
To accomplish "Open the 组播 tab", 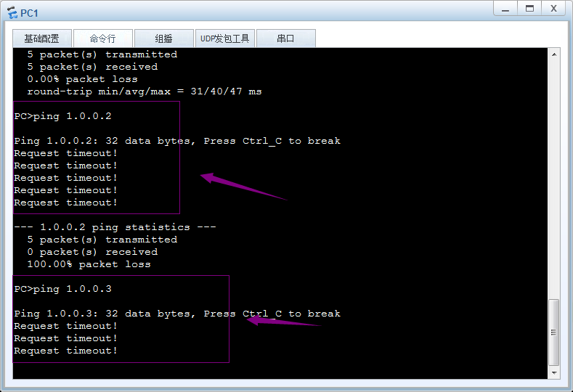I will pos(163,38).
